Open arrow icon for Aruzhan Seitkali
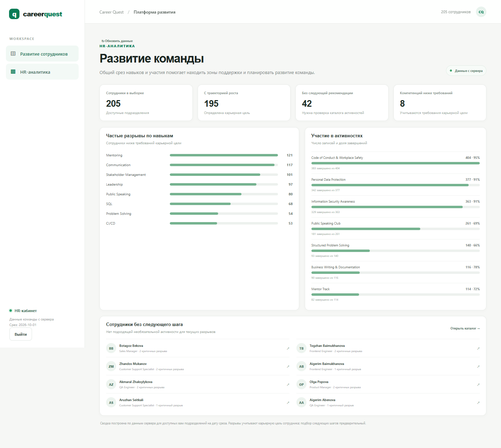 [x=288, y=402]
